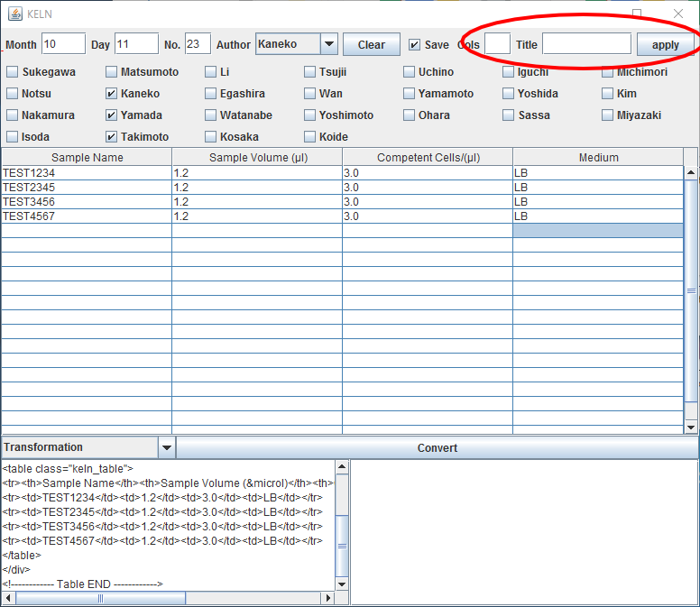Click the table vertical scrollbar thumb
The height and width of the screenshot is (607, 700).
click(691, 290)
